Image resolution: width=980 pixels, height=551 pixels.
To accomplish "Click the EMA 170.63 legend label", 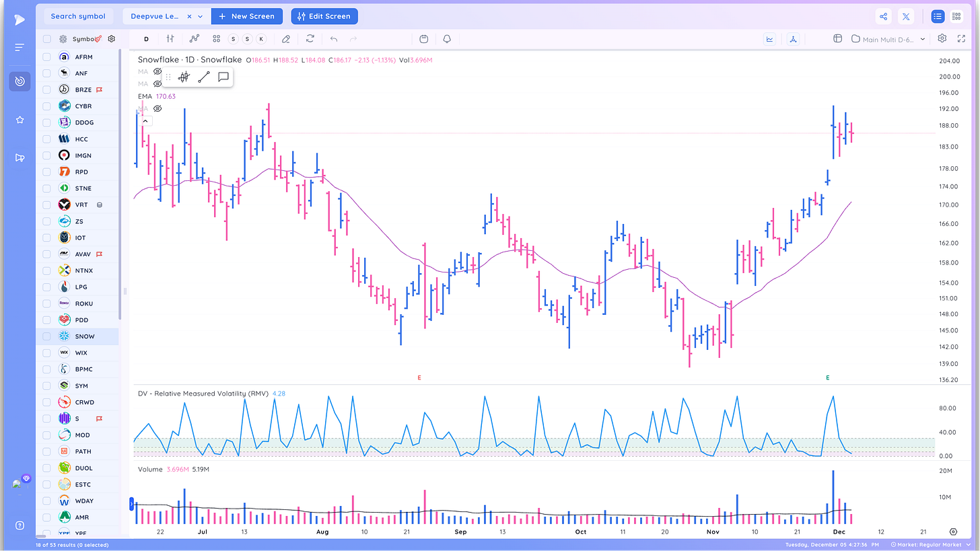I will point(157,96).
